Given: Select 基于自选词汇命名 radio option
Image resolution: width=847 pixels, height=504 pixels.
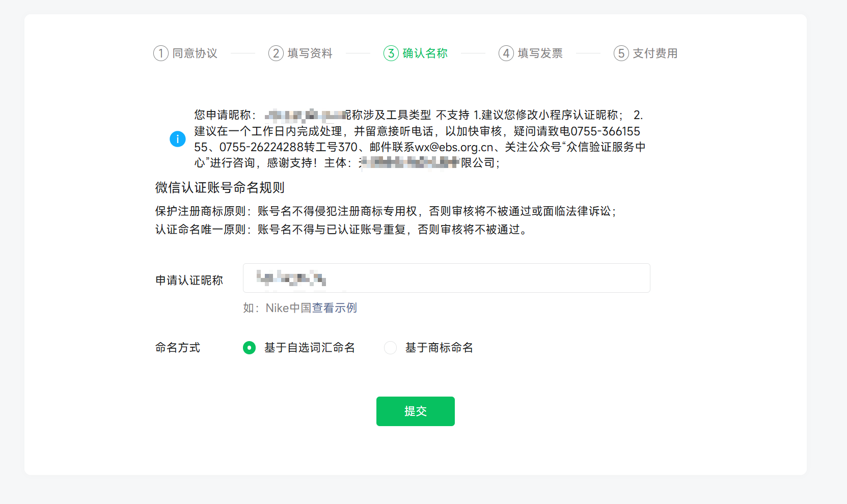Looking at the screenshot, I should coord(249,348).
